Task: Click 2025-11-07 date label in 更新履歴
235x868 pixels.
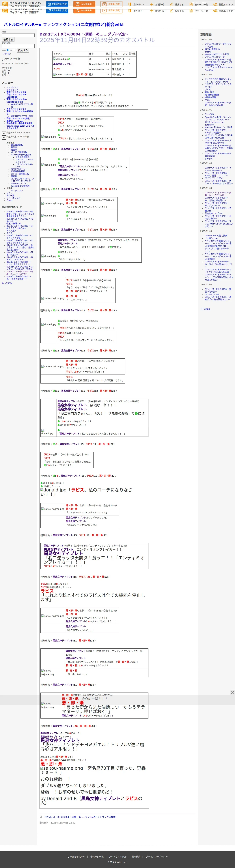Action: coord(206,75)
